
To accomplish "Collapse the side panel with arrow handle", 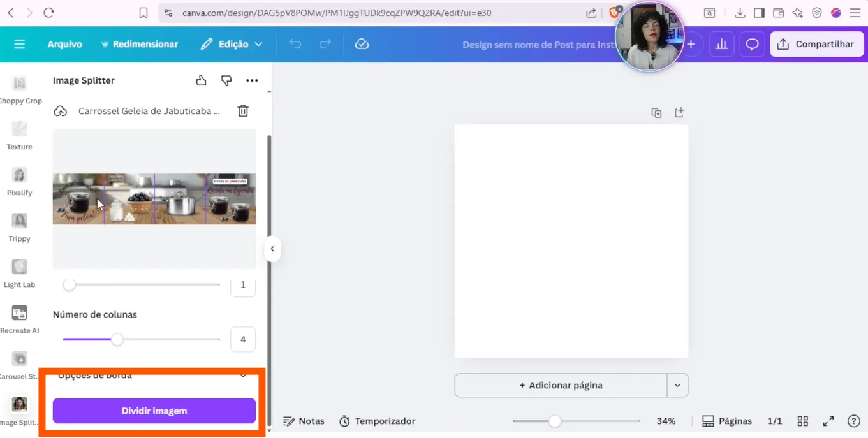I will [x=272, y=249].
